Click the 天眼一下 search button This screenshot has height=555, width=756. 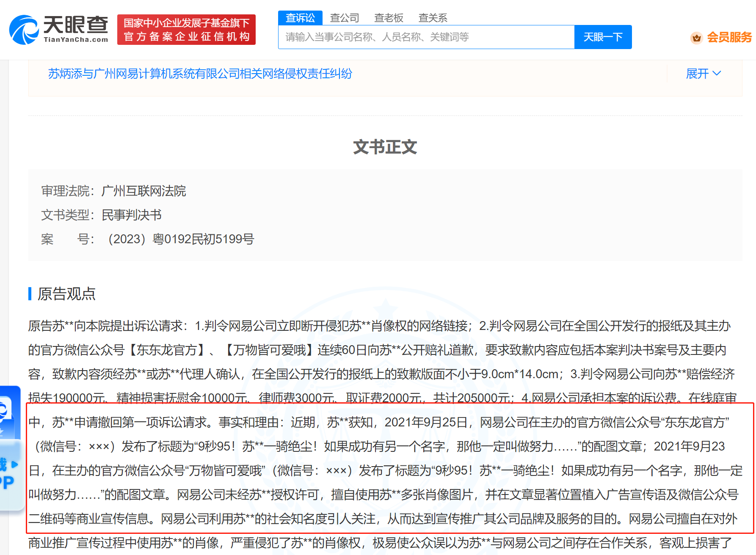point(603,37)
